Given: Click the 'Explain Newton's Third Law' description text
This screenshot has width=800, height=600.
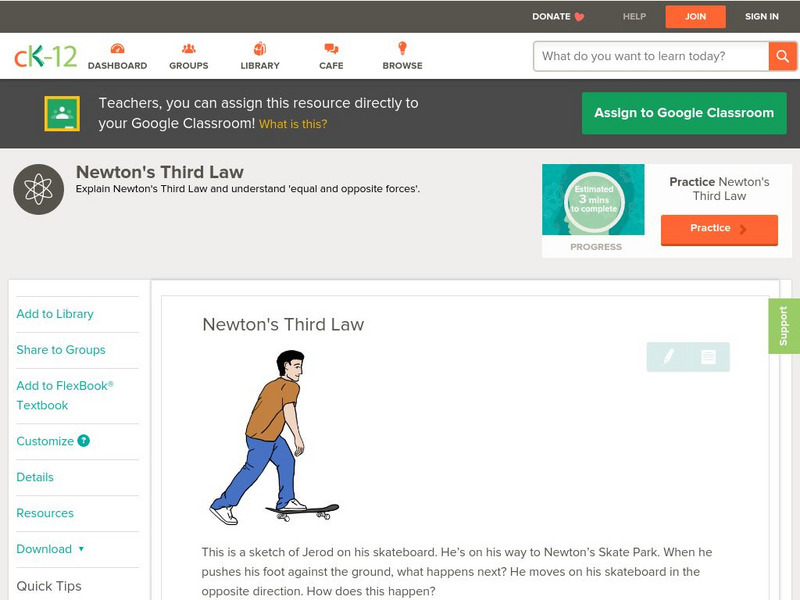Looking at the screenshot, I should pos(247,189).
